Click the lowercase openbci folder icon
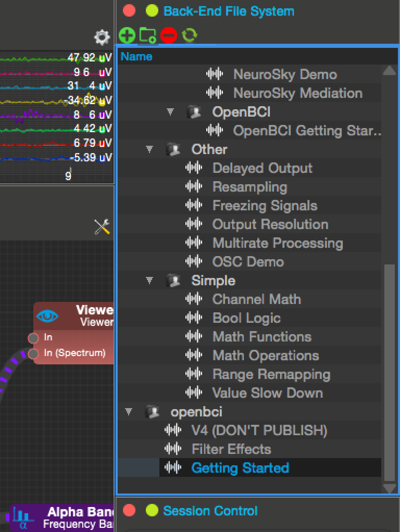 coord(152,412)
